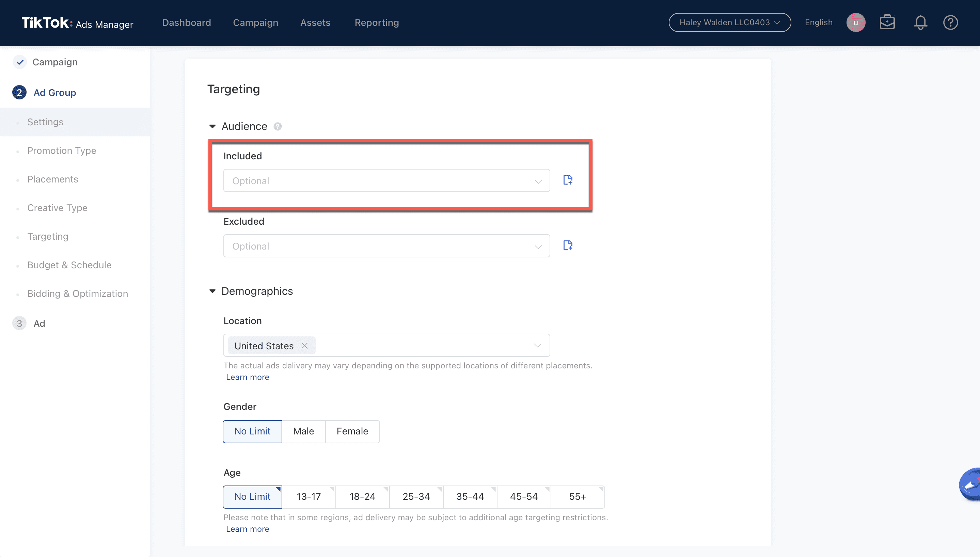980x557 pixels.
Task: Click the Audience help tooltip icon
Action: pyautogui.click(x=278, y=127)
